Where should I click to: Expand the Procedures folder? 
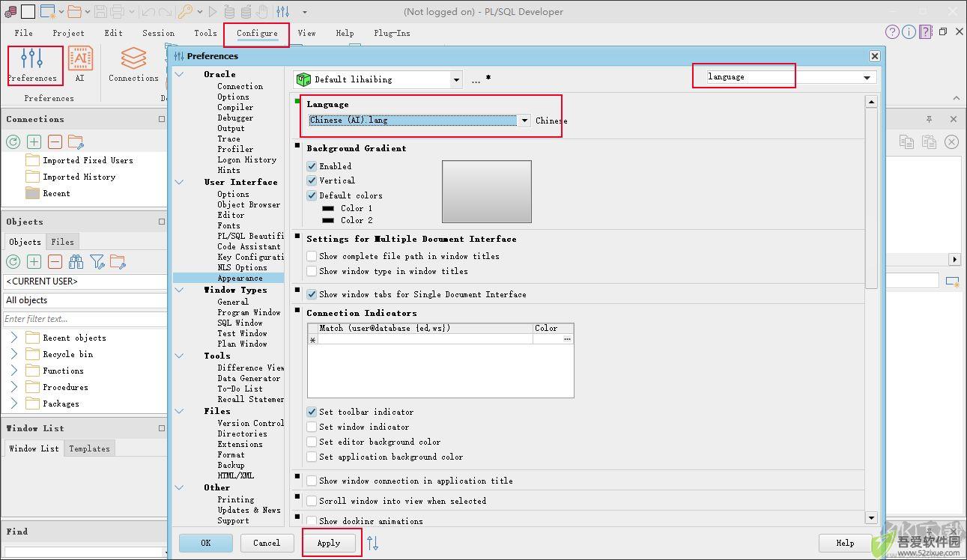tap(13, 387)
